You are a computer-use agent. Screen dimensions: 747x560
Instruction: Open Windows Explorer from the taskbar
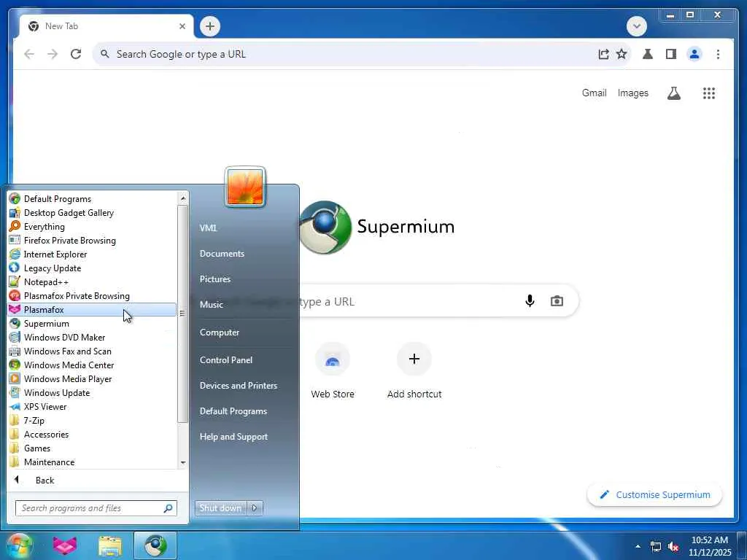click(110, 545)
